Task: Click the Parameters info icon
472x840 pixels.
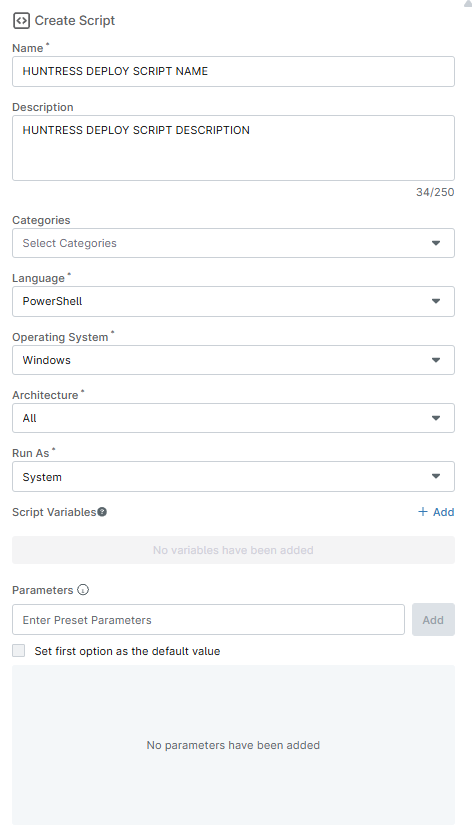Action: [x=83, y=590]
